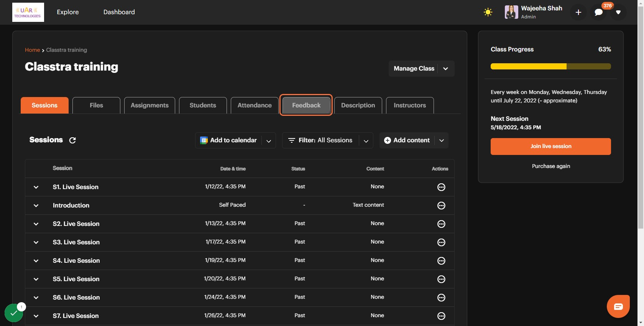Switch to the Sessions tab
This screenshot has width=644, height=326.
point(44,105)
